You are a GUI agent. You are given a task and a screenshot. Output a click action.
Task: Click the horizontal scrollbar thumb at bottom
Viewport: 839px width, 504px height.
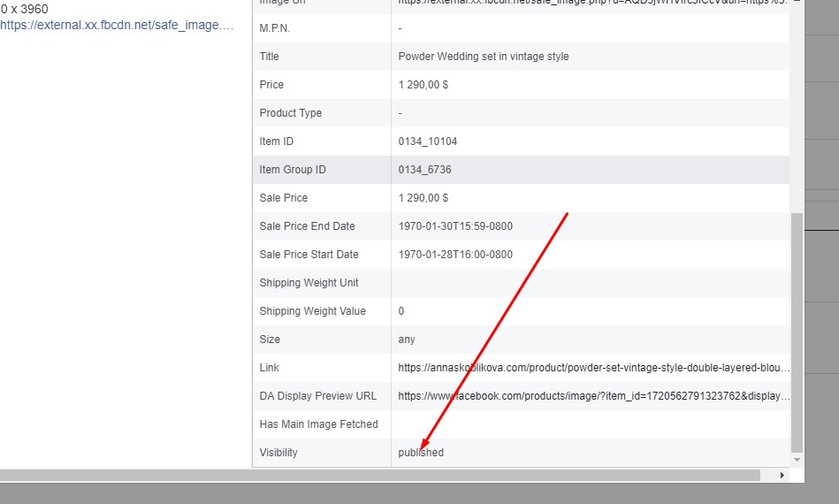coord(380,475)
